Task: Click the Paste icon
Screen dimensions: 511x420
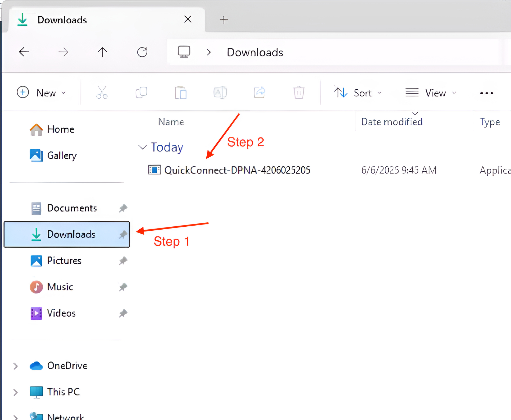Action: [181, 92]
